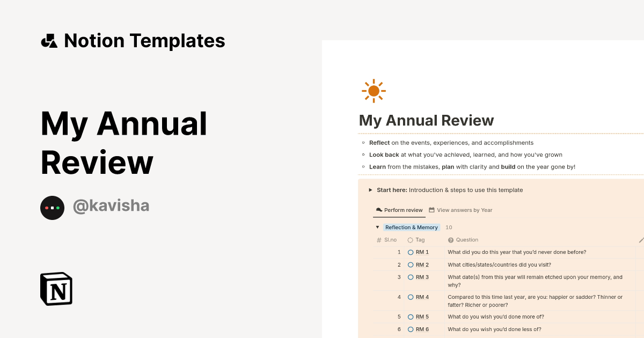Viewport: 644px width, 338px height.
Task: Click the @kavisha author link
Action: pyautogui.click(x=111, y=205)
